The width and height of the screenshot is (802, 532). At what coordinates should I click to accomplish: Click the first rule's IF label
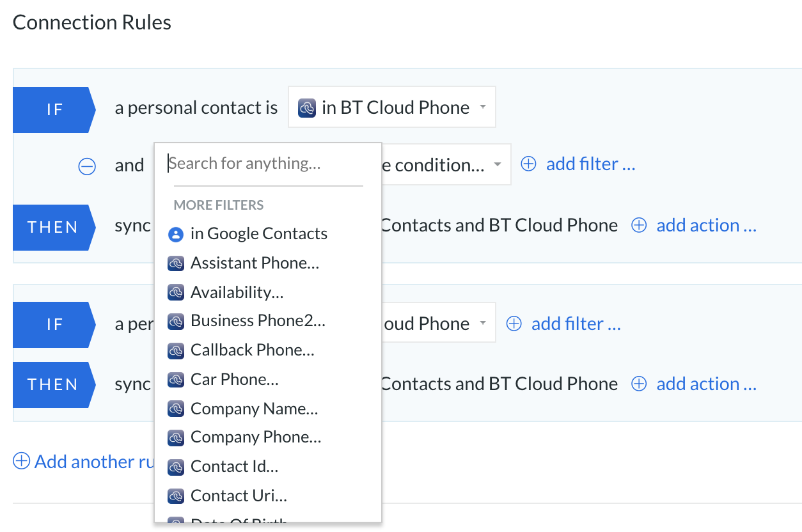(x=54, y=110)
